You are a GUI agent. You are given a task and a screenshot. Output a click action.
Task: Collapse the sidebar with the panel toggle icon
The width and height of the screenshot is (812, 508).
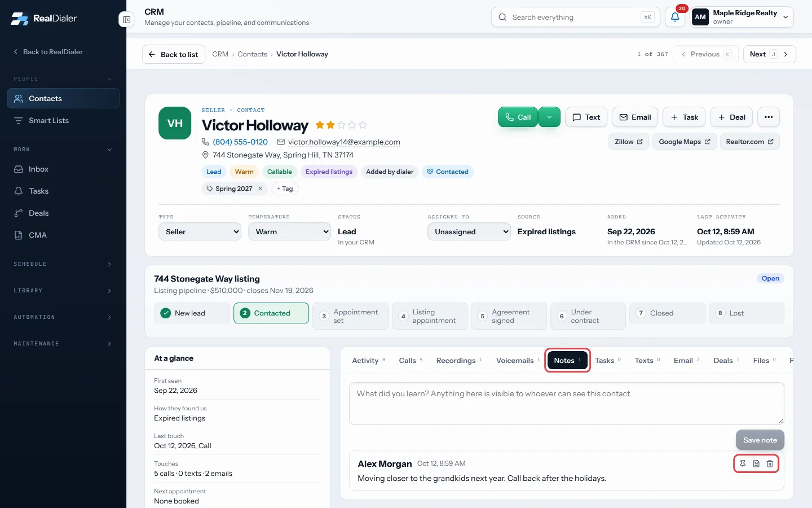pos(126,20)
